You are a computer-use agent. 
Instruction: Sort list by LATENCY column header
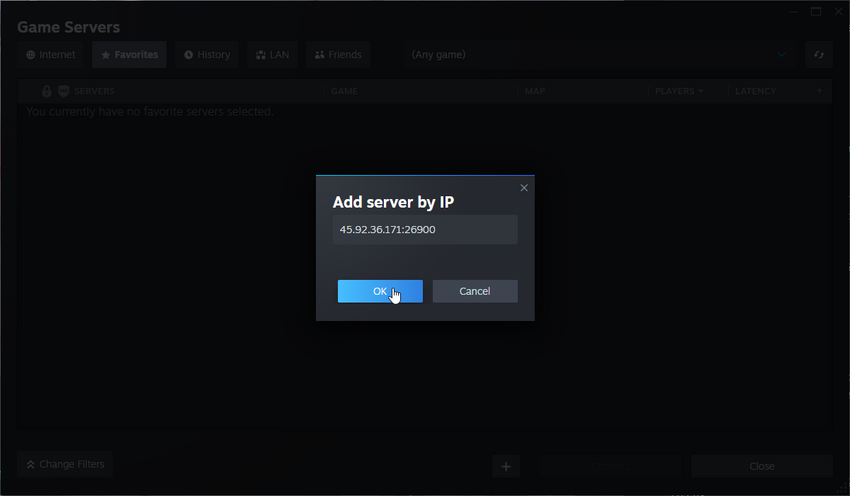tap(755, 91)
